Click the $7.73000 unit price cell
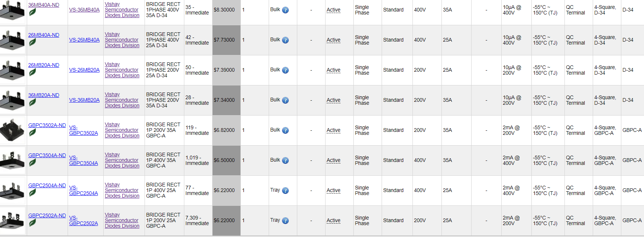Screen dimensions: 644x237 [226, 40]
